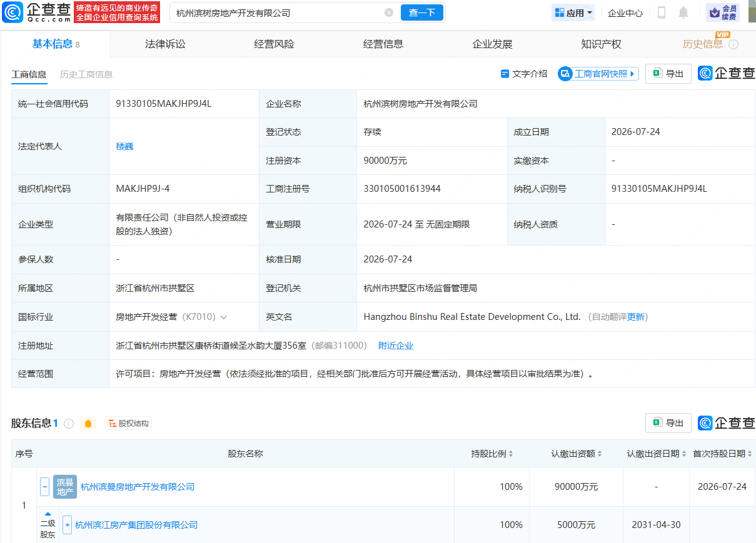This screenshot has height=543, width=756.
Task: Click the red slogan banner
Action: pos(117,12)
